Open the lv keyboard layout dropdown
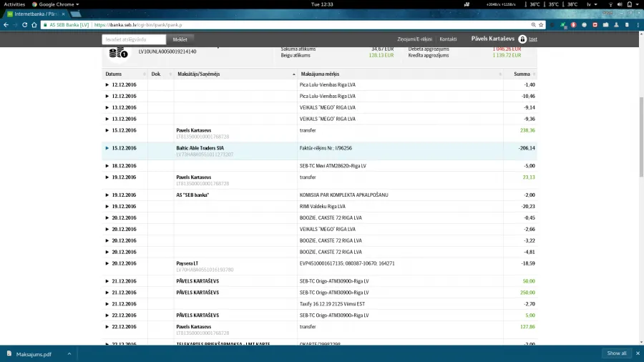The image size is (644, 362). [x=592, y=4]
